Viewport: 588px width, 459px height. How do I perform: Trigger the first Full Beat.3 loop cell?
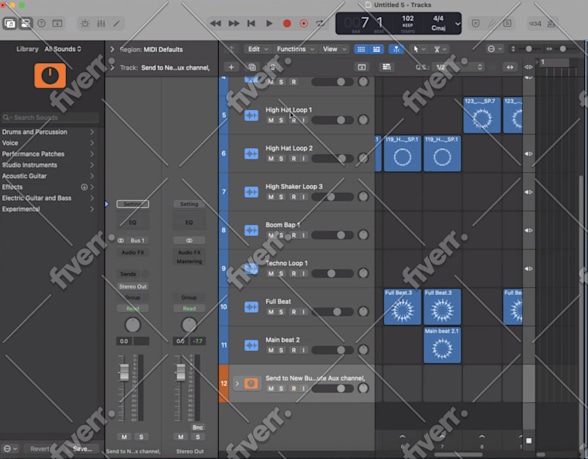(x=402, y=307)
